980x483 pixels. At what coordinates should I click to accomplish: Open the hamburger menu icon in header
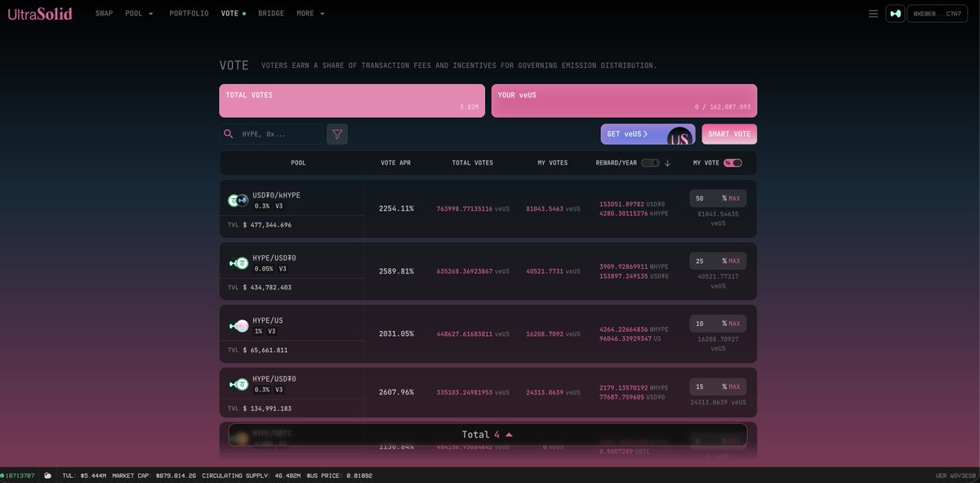(x=873, y=13)
